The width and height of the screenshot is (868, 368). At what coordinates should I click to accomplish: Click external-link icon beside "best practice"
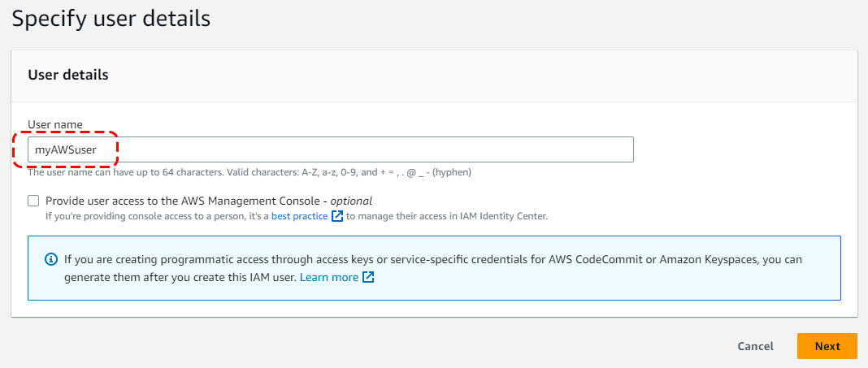pyautogui.click(x=337, y=216)
